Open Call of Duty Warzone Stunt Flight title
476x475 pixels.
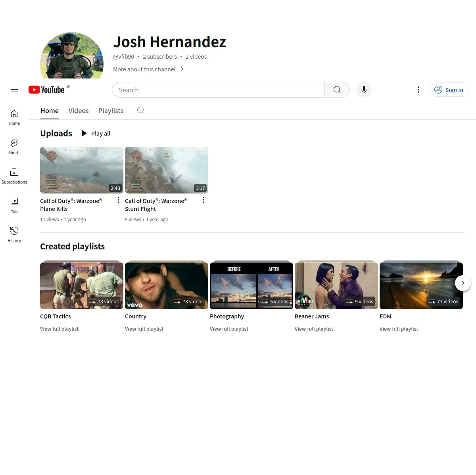click(x=156, y=205)
